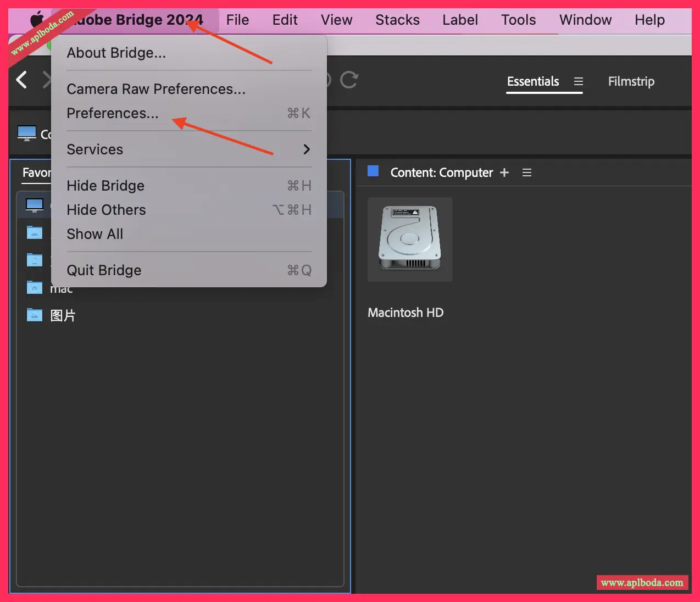Click the workspace options icon beside Essentials
700x602 pixels.
(577, 81)
